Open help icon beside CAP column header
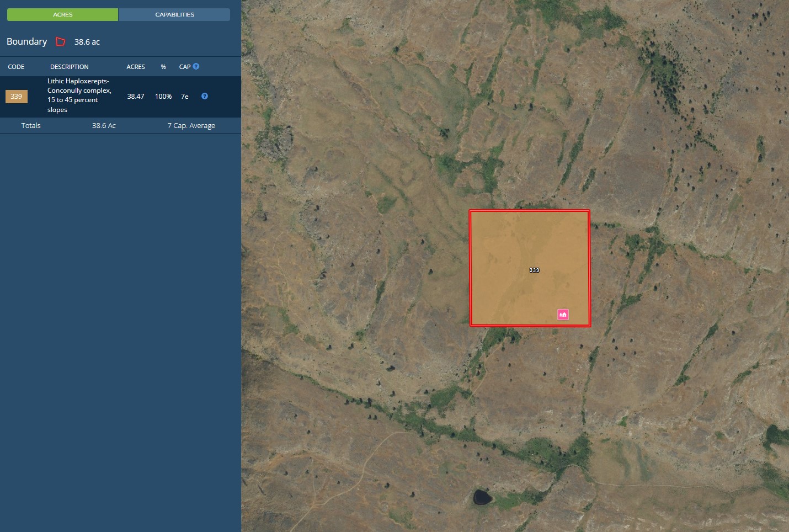The height and width of the screenshot is (532, 789). 196,66
